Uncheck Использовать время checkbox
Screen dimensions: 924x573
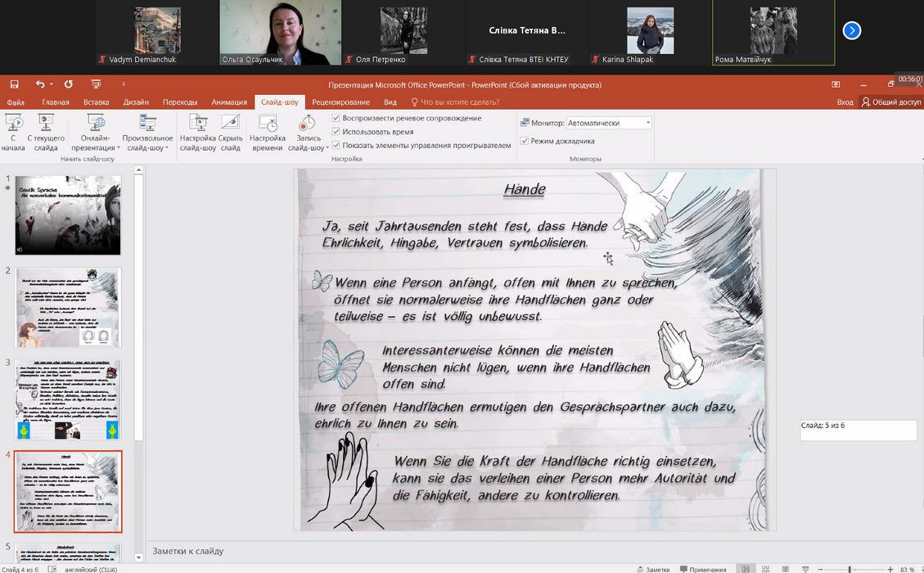coord(336,132)
